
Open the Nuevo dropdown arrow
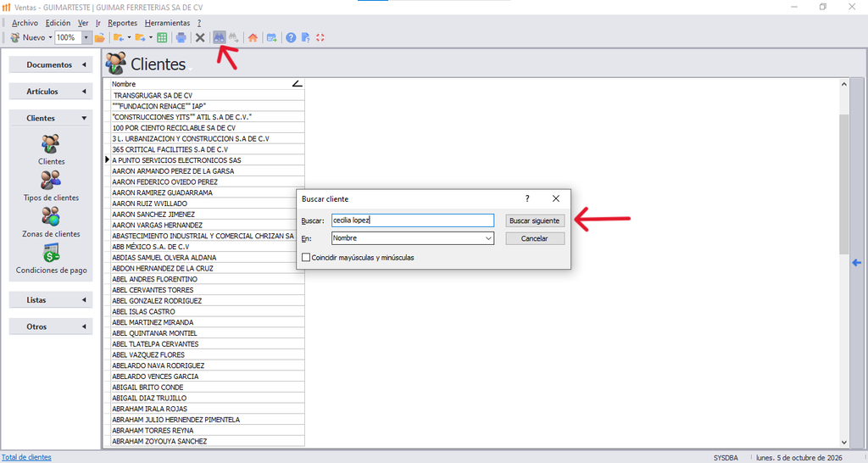tap(50, 37)
